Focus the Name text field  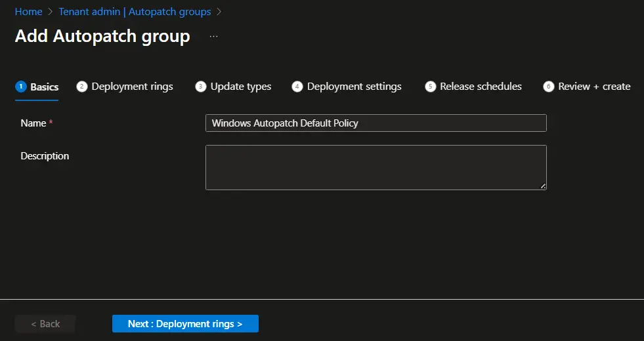(376, 123)
